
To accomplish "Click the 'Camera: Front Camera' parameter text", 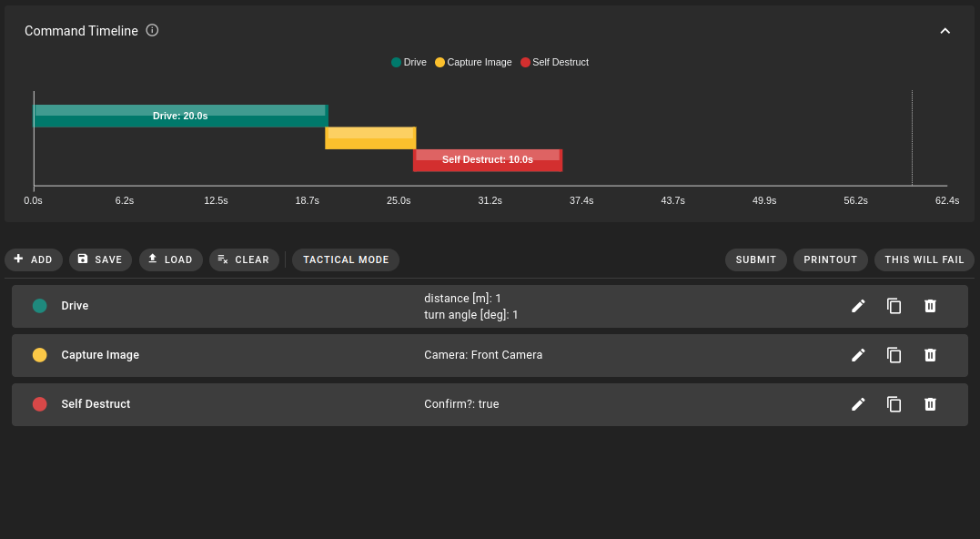I will pyautogui.click(x=483, y=355).
